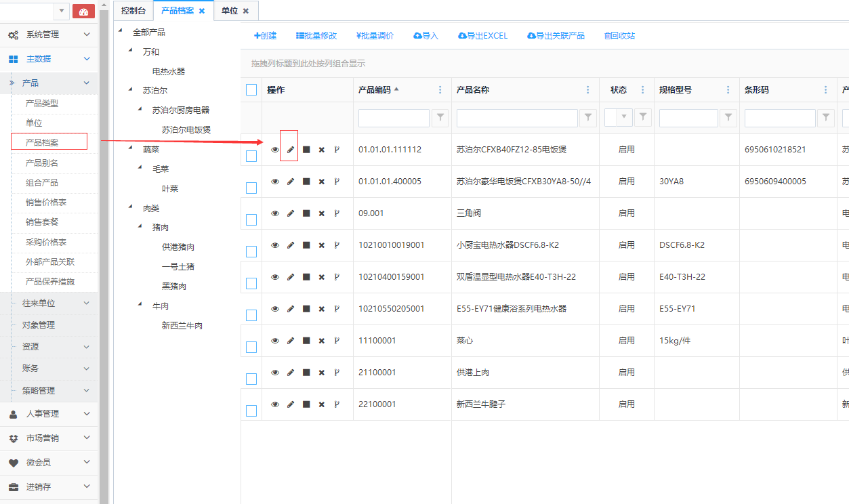Screen dimensions: 849x504
Task: Click the 创建 button
Action: point(265,36)
